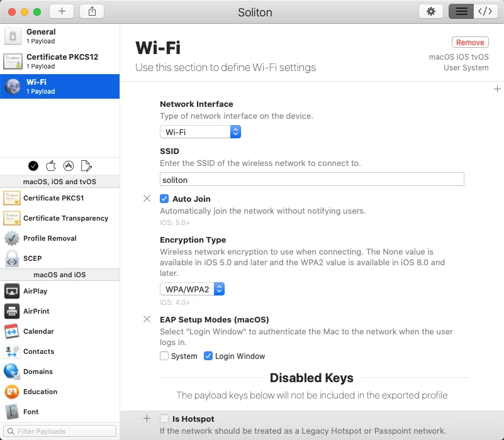
Task: Add Domains payload
Action: [60, 371]
